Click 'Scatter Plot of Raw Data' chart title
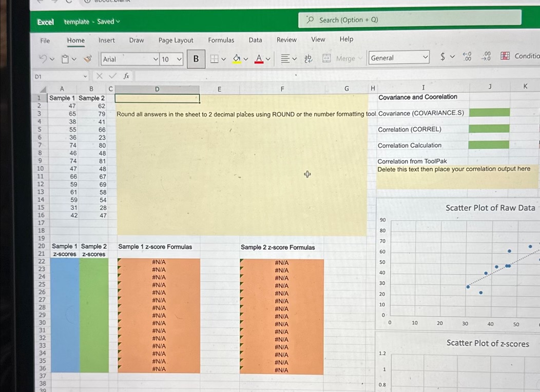Viewport: 540px width, 392px height. click(x=490, y=208)
